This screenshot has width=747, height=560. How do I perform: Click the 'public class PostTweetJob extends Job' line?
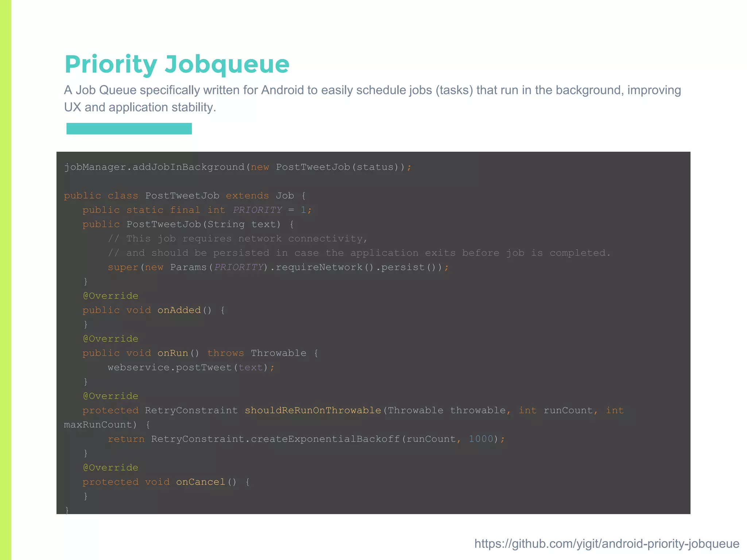[x=185, y=196]
